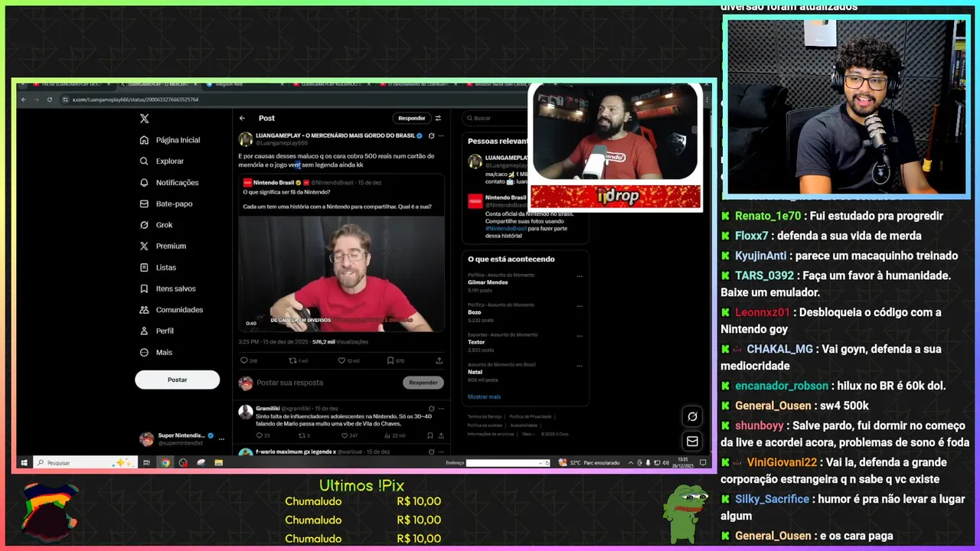The height and width of the screenshot is (551, 980).
Task: Open the Nintendo Brasil quoted account name
Action: (273, 183)
